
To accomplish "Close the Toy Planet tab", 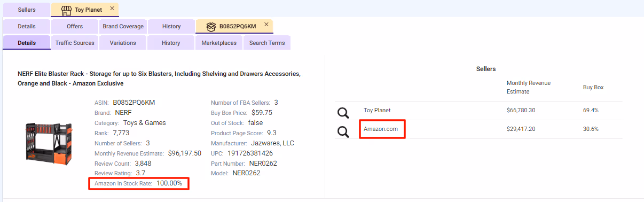I will tap(112, 9).
